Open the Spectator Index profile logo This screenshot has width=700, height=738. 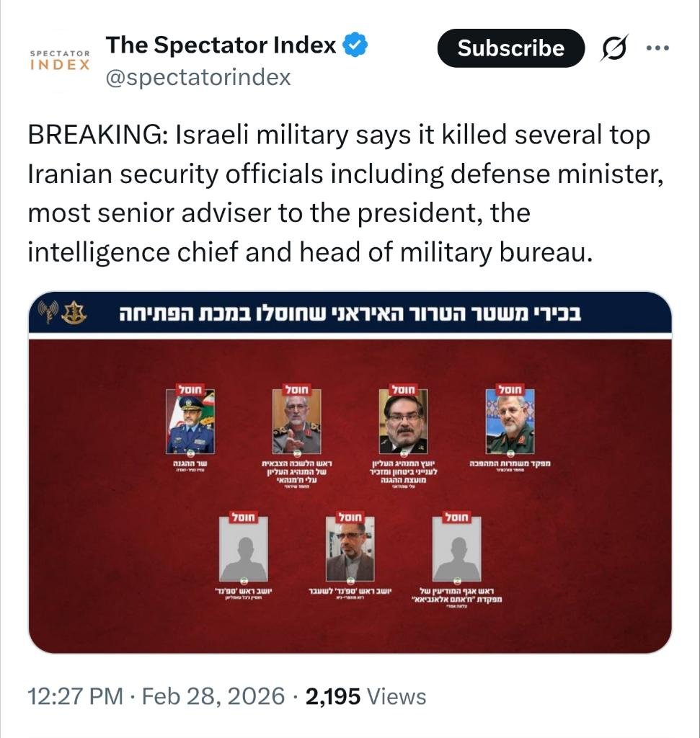[59, 61]
